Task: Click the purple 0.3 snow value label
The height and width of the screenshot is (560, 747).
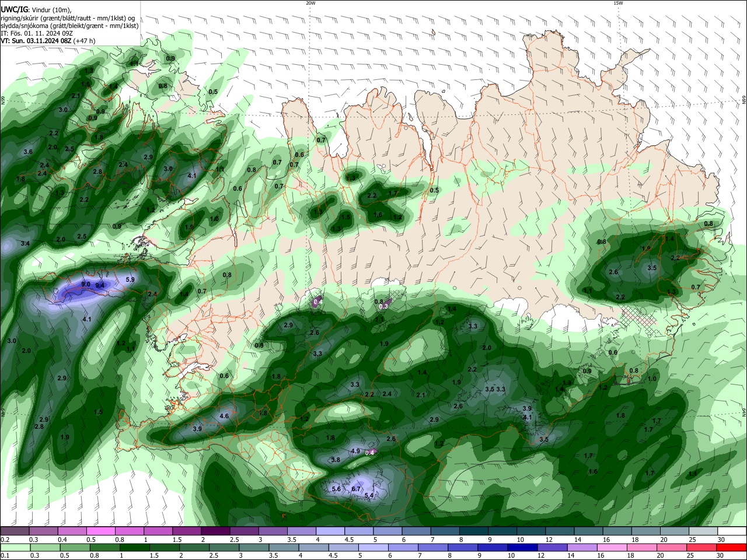Action: pyautogui.click(x=383, y=306)
